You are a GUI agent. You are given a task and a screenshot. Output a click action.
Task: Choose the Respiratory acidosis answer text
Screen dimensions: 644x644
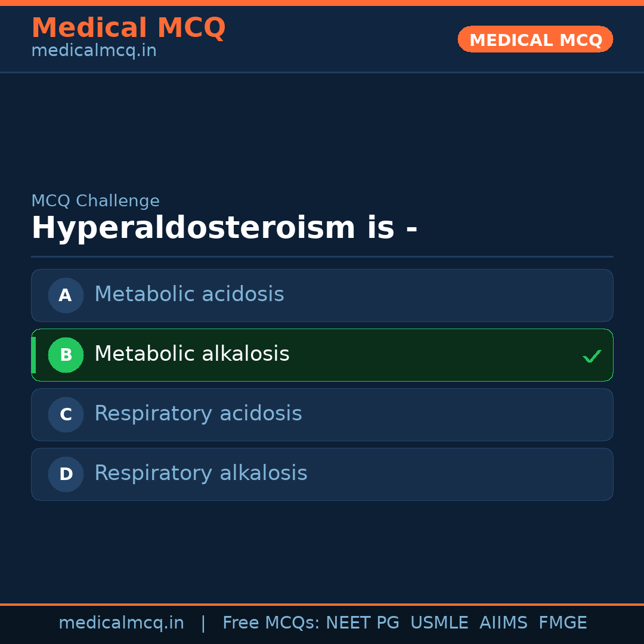pyautogui.click(x=198, y=414)
